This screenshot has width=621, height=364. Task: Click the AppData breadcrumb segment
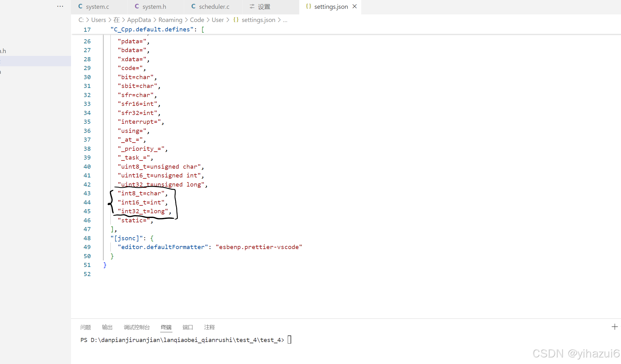[139, 20]
